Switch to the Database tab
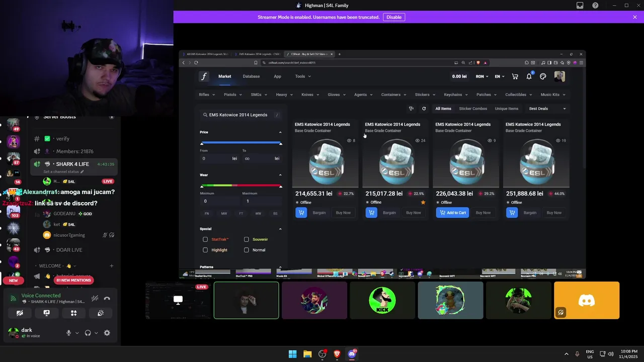The image size is (644, 362). click(251, 76)
